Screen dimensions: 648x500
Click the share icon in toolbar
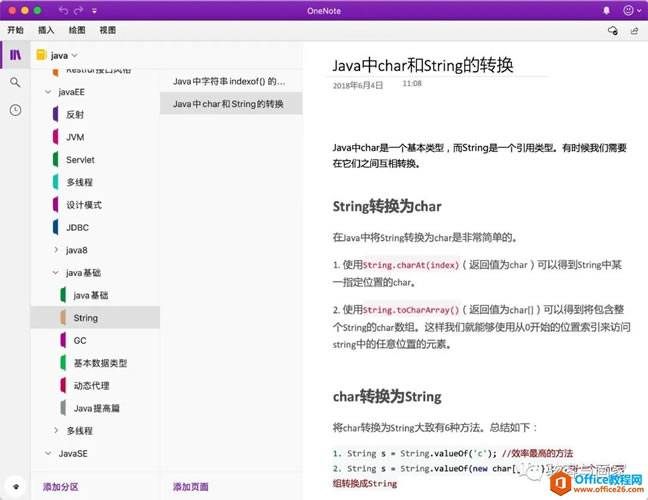click(x=634, y=31)
